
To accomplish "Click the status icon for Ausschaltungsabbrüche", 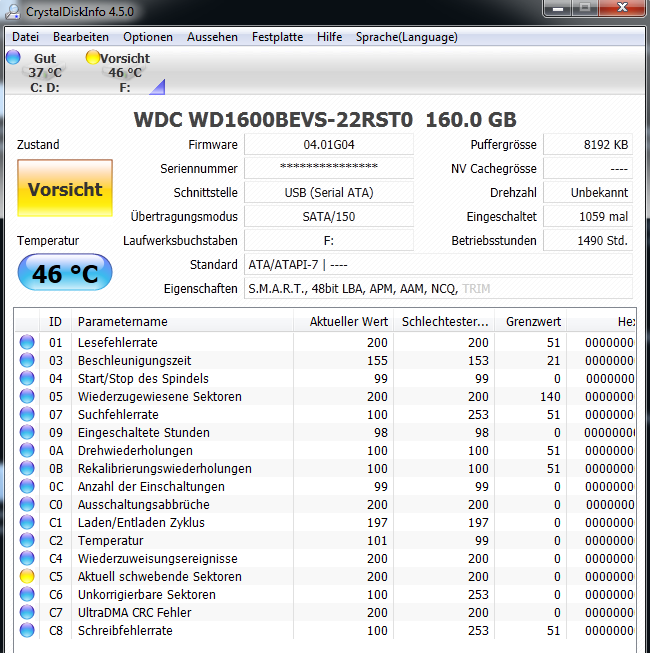I will tap(27, 504).
